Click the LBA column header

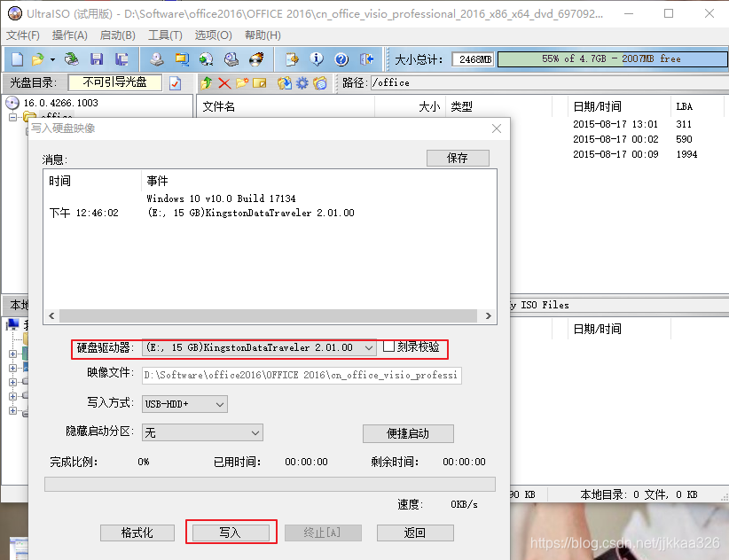coord(697,107)
